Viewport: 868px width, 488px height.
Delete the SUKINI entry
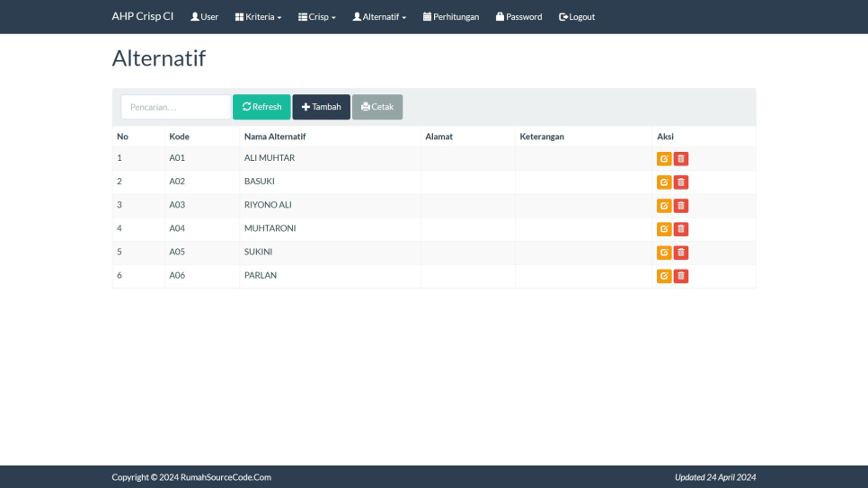pyautogui.click(x=681, y=253)
